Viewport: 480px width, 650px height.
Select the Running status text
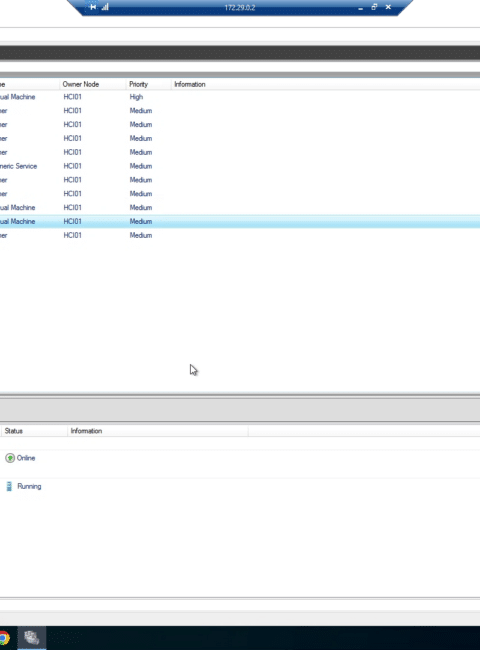pyautogui.click(x=29, y=486)
